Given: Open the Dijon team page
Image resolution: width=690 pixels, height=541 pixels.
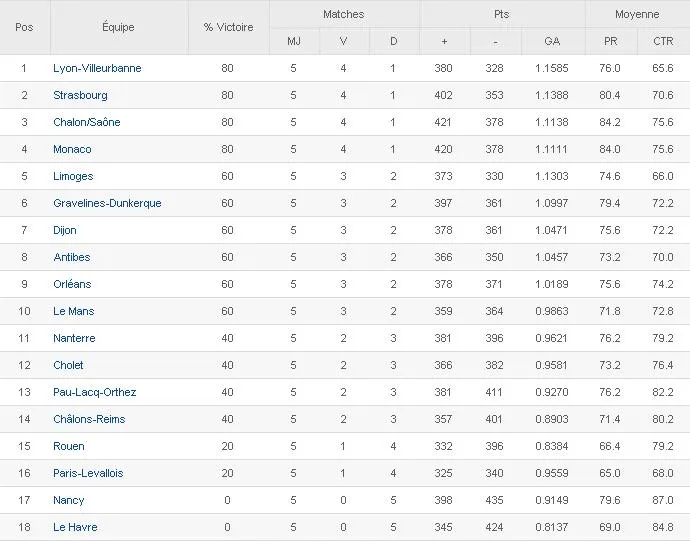Looking at the screenshot, I should (65, 230).
